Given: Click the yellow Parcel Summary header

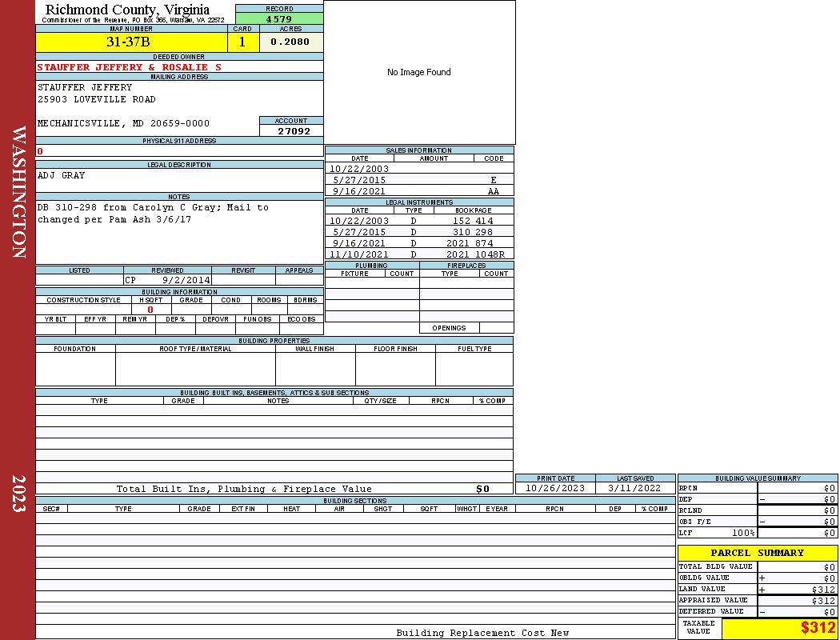Looking at the screenshot, I should 757,553.
